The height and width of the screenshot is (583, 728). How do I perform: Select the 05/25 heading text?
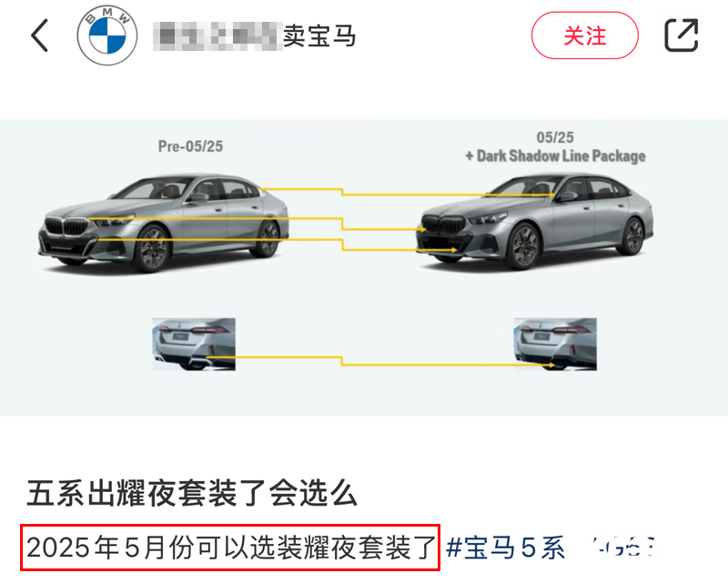point(555,137)
